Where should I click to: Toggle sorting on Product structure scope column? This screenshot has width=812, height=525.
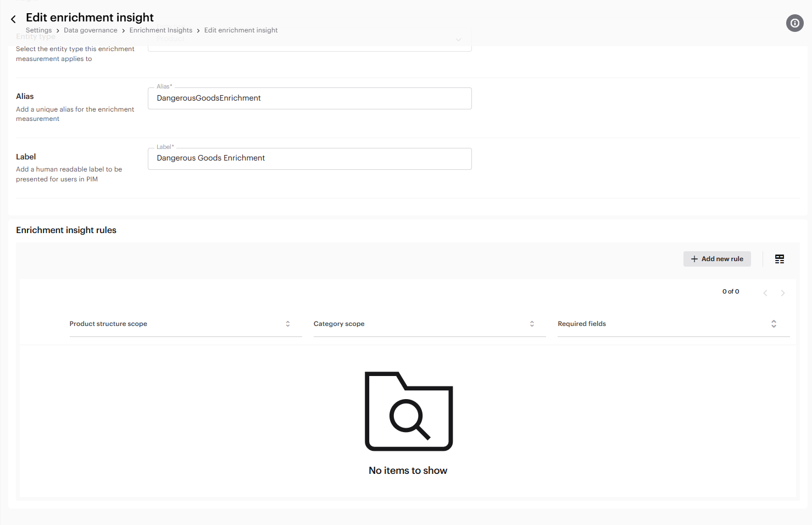[287, 324]
